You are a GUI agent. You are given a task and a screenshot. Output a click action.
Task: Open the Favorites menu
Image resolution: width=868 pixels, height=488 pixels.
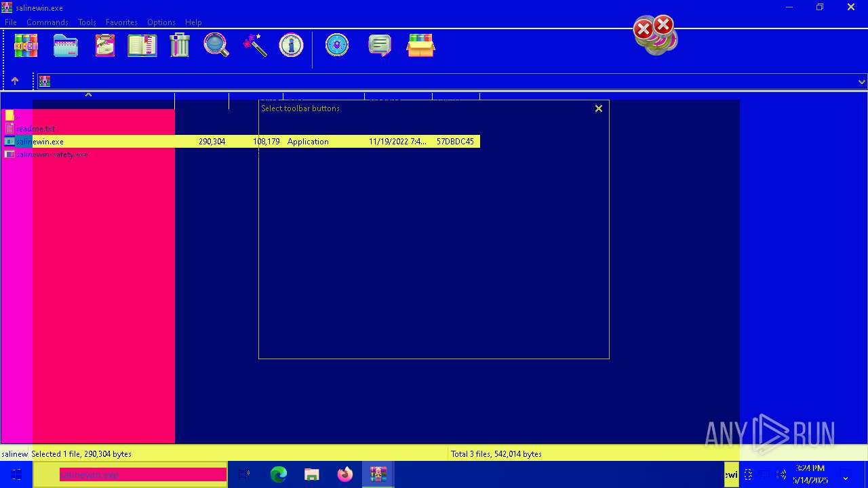(121, 22)
